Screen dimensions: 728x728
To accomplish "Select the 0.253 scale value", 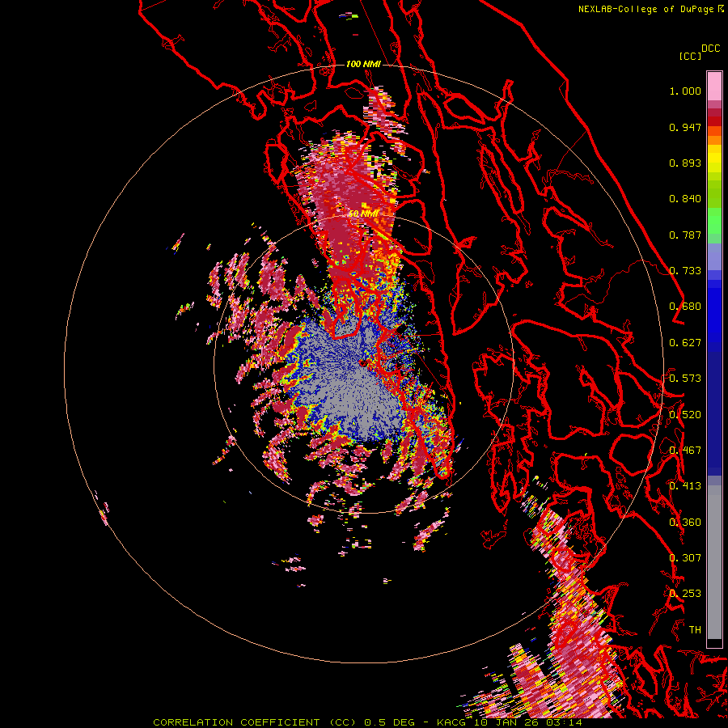I will pyautogui.click(x=685, y=594).
